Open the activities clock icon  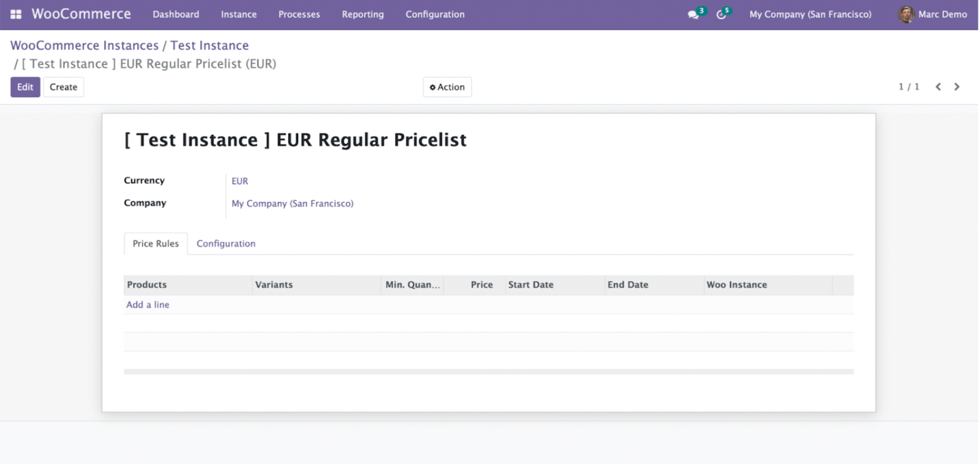721,14
